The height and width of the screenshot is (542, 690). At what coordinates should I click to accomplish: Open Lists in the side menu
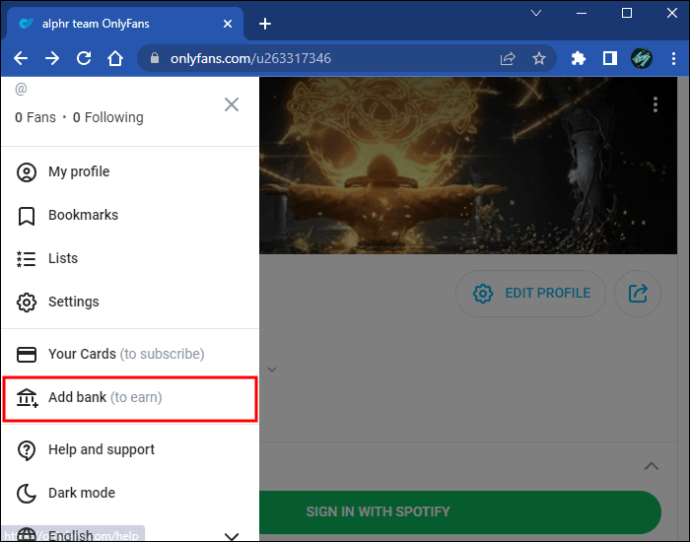[130, 259]
